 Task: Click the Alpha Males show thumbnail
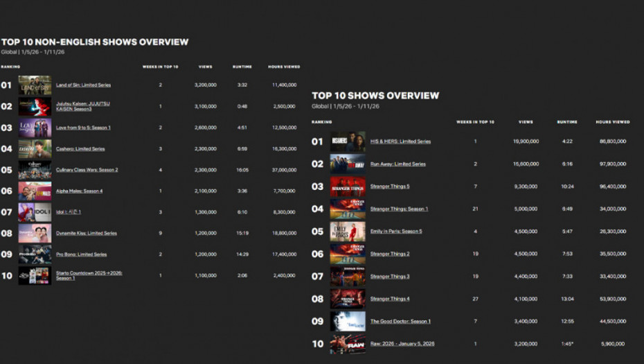[35, 191]
